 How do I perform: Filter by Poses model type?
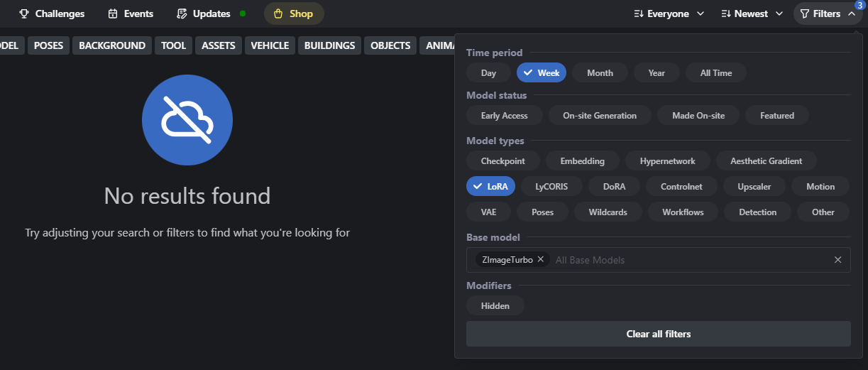pos(543,212)
